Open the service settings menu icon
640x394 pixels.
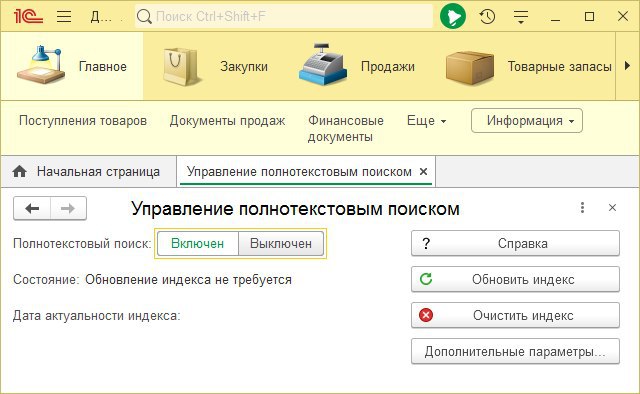point(521,16)
